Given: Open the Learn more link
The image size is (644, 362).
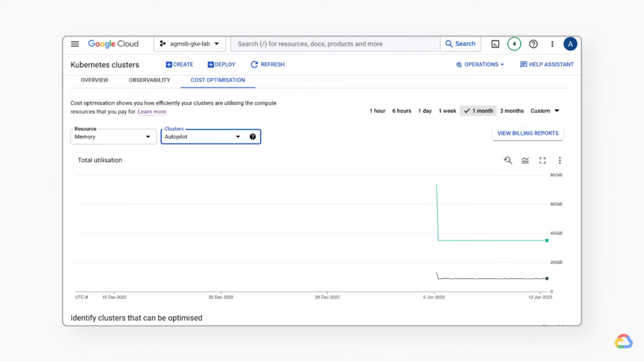Looking at the screenshot, I should tap(152, 111).
